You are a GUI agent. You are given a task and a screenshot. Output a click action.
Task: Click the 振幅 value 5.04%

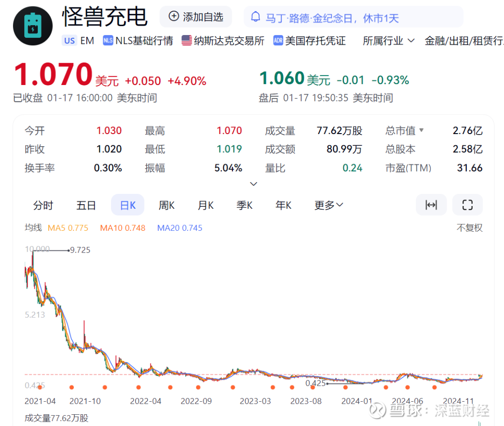click(x=228, y=168)
